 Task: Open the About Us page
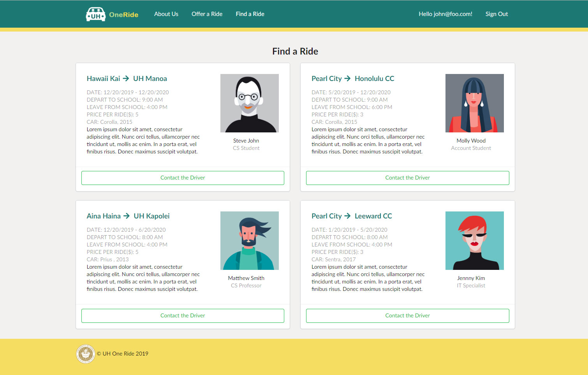pyautogui.click(x=166, y=14)
